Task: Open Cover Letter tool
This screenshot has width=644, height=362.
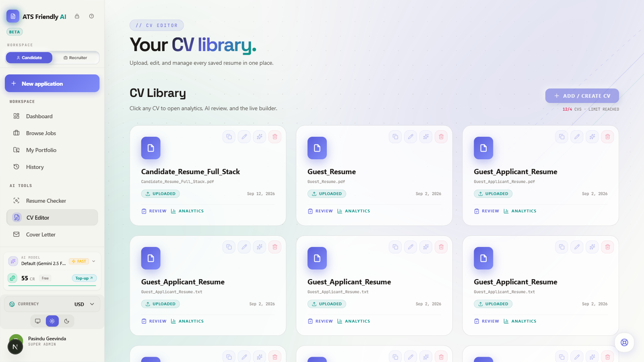Action: click(x=52, y=234)
